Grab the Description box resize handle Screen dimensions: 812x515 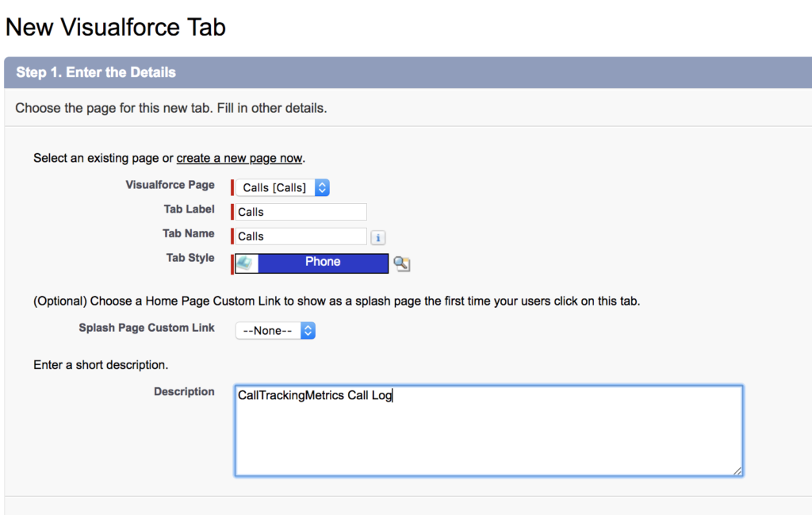[737, 471]
